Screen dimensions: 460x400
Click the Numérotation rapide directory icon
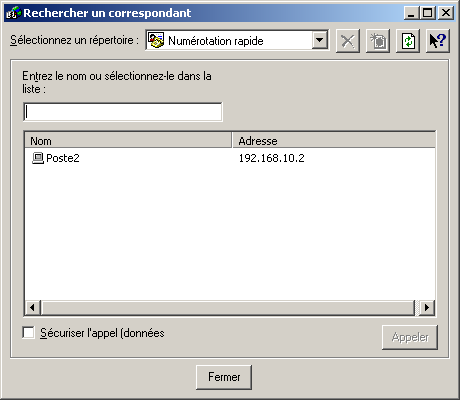click(x=156, y=40)
